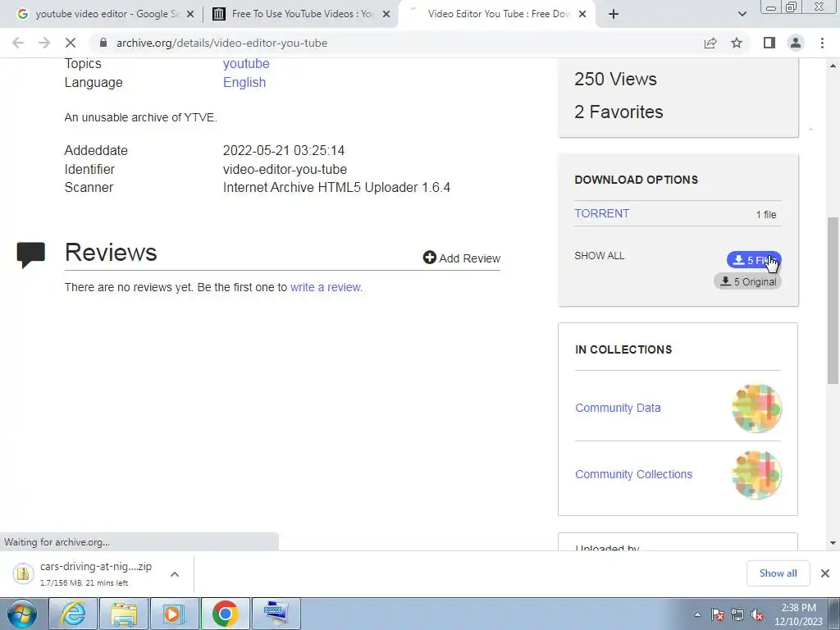Launch Internet Explorer from the taskbar

tap(73, 614)
